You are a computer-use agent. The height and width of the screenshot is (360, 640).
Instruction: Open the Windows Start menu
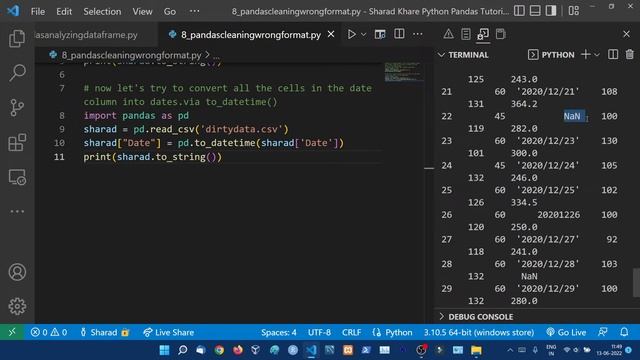[x=164, y=350]
